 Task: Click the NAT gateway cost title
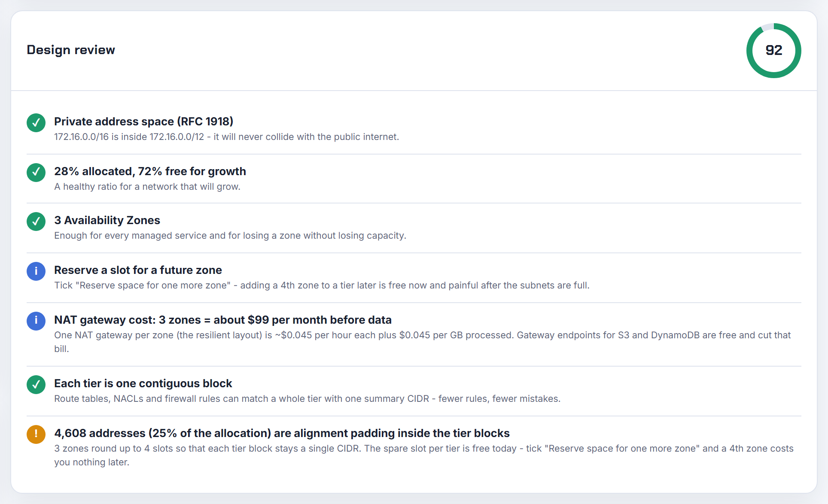point(223,320)
